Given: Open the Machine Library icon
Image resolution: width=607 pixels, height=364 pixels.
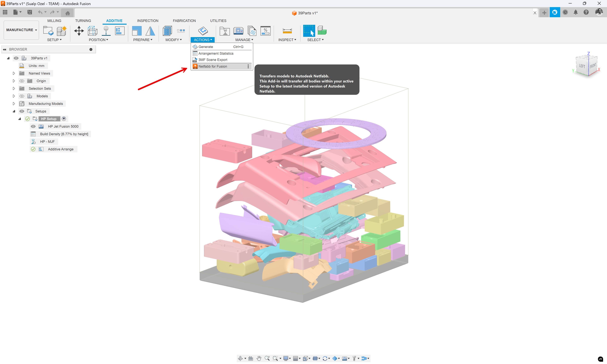Looking at the screenshot, I should pyautogui.click(x=238, y=31).
